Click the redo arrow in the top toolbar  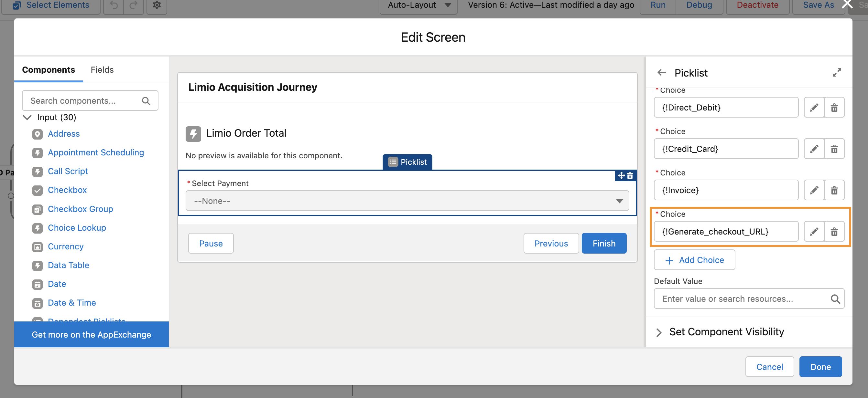(x=134, y=5)
